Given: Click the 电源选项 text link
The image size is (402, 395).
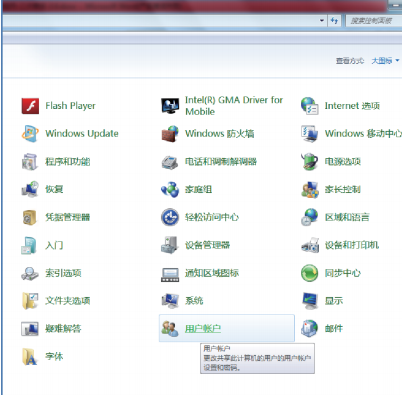Looking at the screenshot, I should point(343,162).
